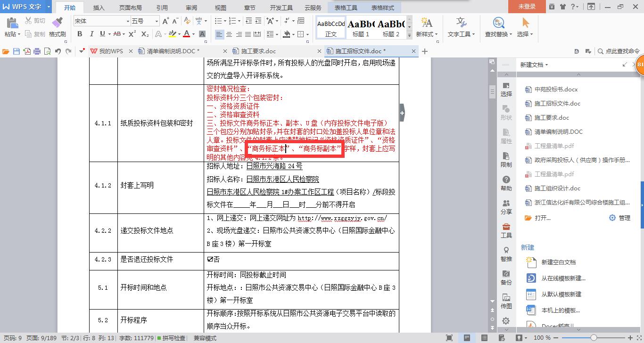
Task: Click the zoom slider handle
Action: click(x=594, y=338)
